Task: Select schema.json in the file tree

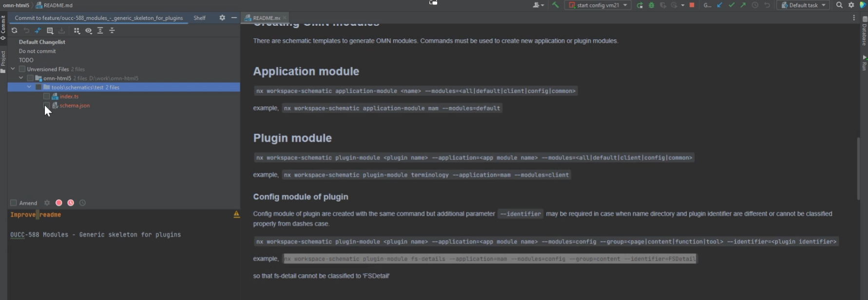Action: pos(75,106)
